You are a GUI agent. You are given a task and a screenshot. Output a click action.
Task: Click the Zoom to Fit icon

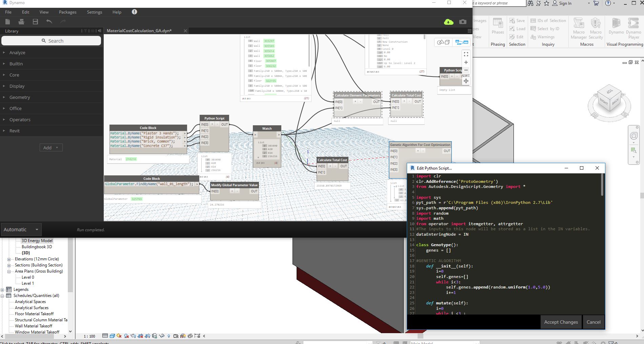tap(466, 54)
